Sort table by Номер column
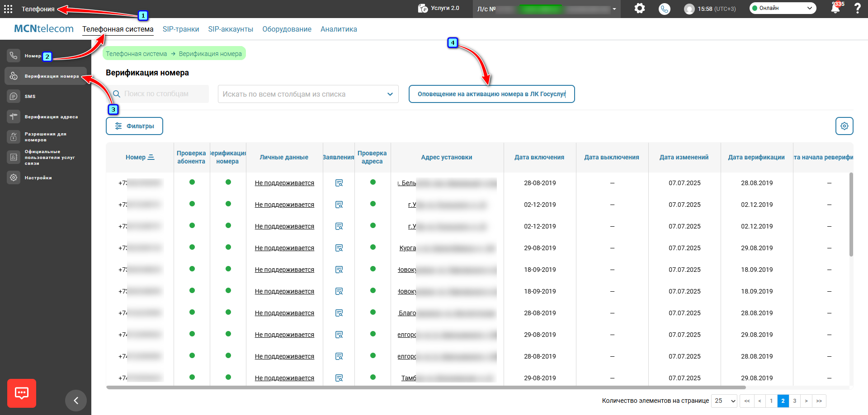 140,157
